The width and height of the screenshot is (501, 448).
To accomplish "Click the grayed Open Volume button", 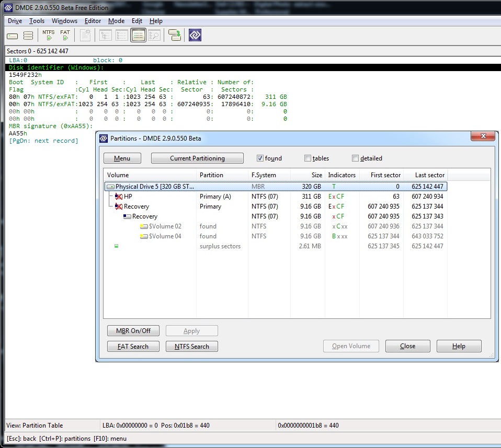I will (351, 346).
